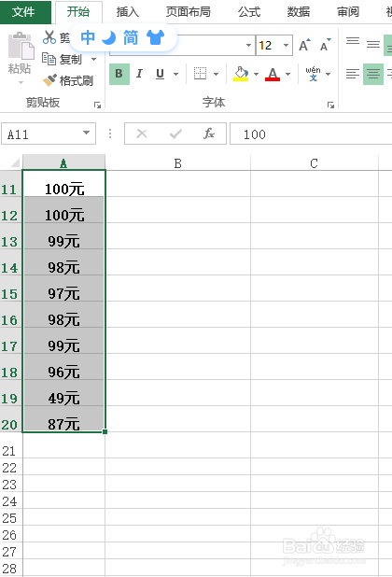This screenshot has width=392, height=577.
Task: Open the font size 12 dropdown
Action: (x=286, y=45)
